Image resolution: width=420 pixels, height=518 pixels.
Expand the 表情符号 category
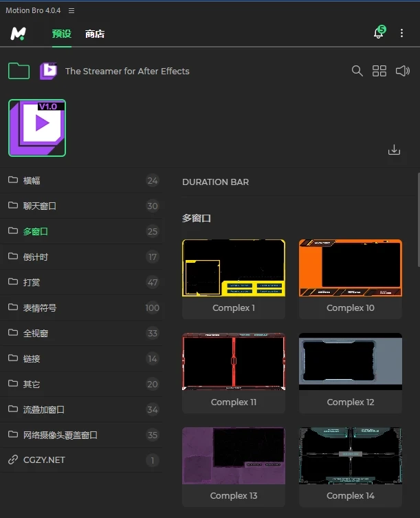coord(40,307)
